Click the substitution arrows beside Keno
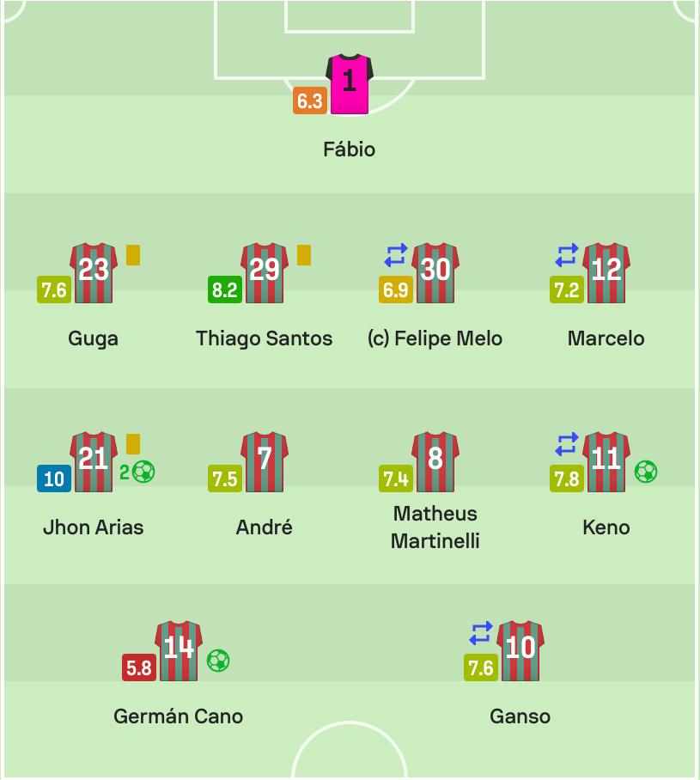This screenshot has width=700, height=780. click(x=567, y=444)
